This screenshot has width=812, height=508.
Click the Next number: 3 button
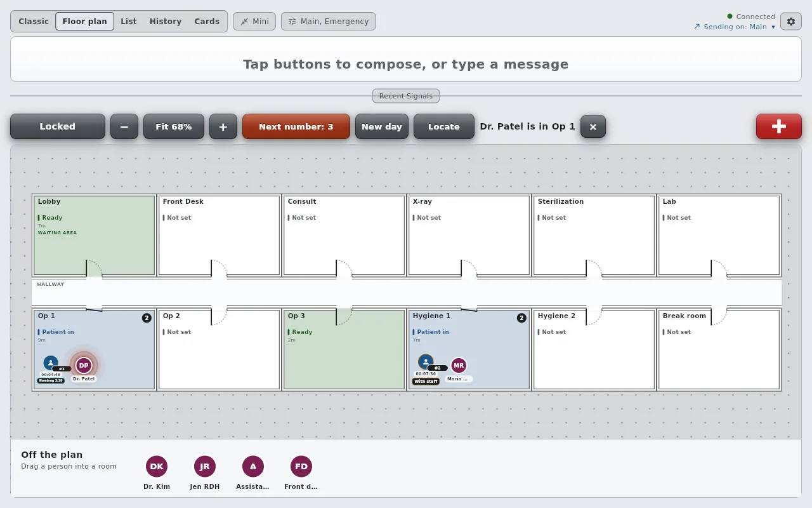pyautogui.click(x=296, y=126)
